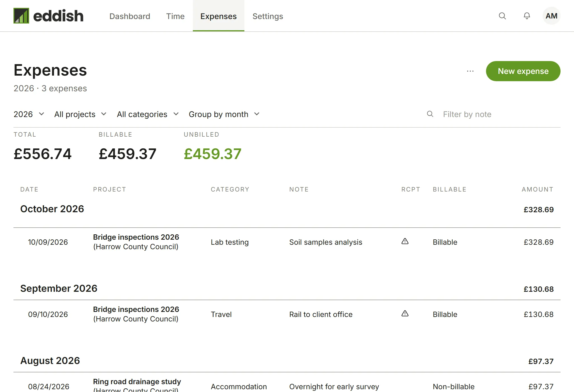Open the three-dots more options menu
The image size is (574, 392).
[470, 71]
